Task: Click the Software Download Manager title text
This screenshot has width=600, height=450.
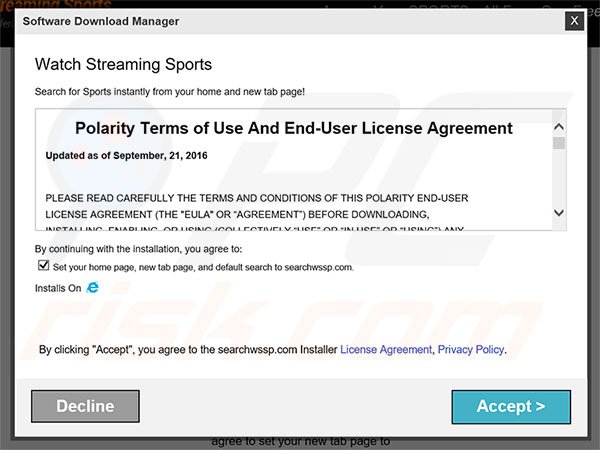Action: pos(101,21)
